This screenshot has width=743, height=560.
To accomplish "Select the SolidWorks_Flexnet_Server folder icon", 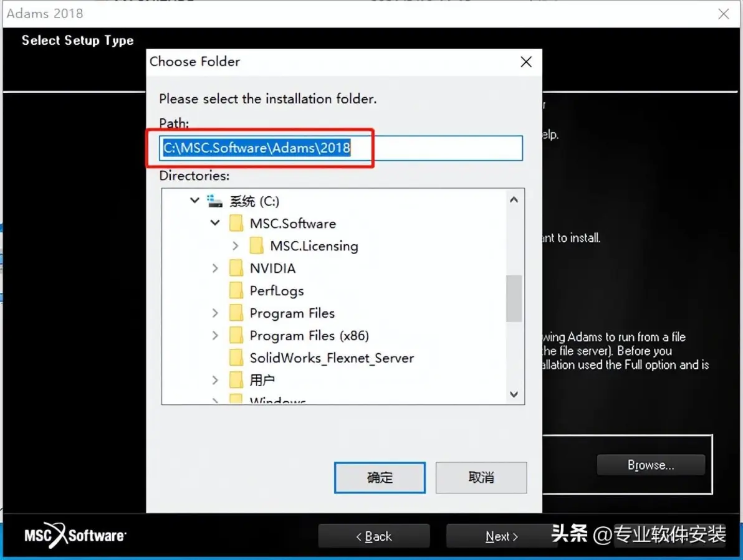I will tap(236, 358).
